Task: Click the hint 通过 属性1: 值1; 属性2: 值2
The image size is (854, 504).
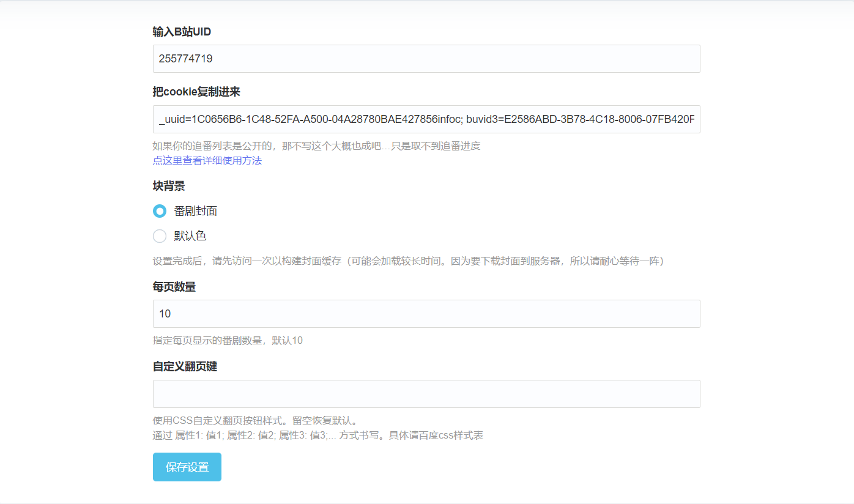Action: point(318,435)
